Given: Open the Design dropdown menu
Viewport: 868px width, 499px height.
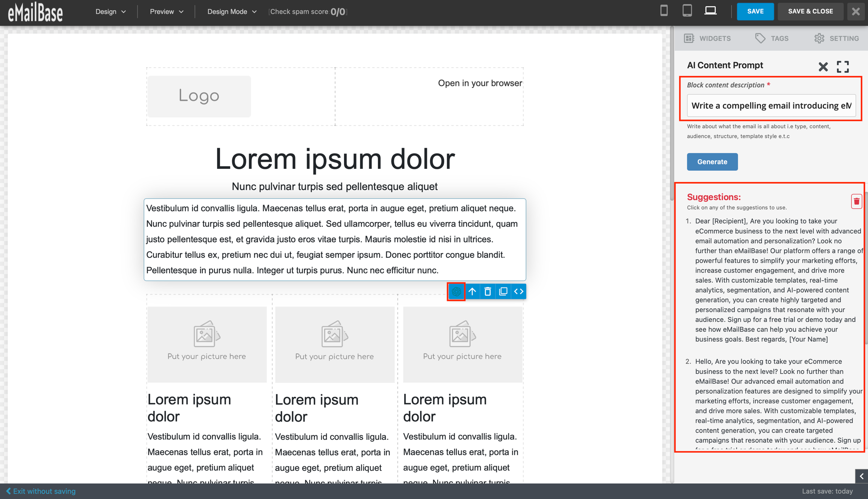Looking at the screenshot, I should (110, 12).
